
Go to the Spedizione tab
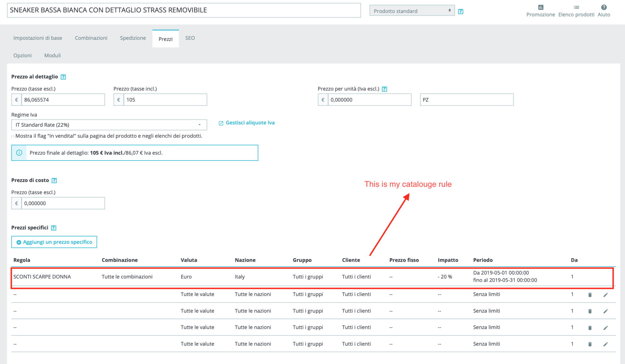[133, 38]
